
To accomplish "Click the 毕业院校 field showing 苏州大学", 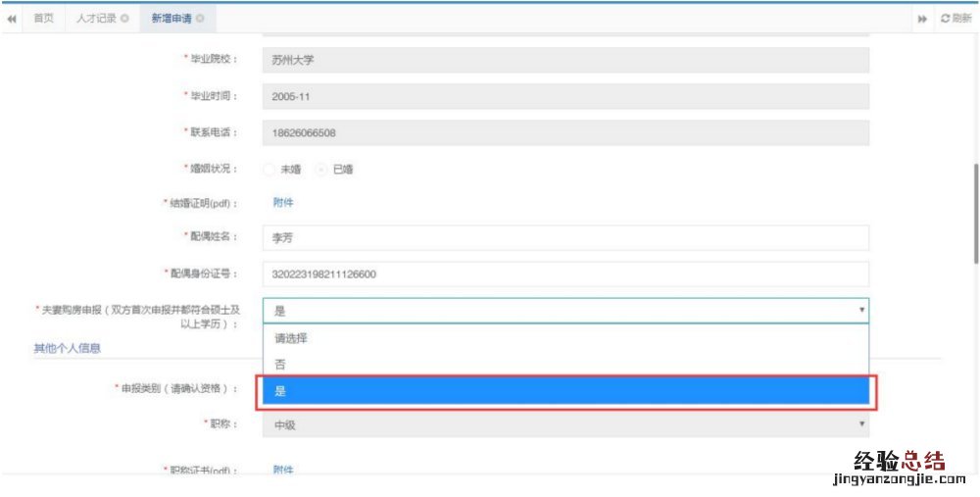I will point(565,60).
